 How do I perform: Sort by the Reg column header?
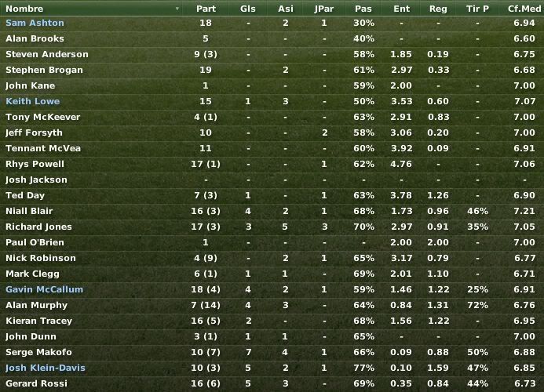coord(438,9)
